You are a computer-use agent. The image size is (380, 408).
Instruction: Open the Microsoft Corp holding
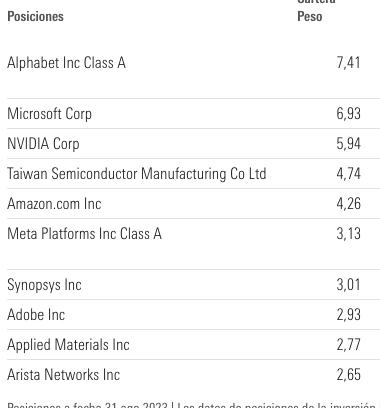pos(49,114)
